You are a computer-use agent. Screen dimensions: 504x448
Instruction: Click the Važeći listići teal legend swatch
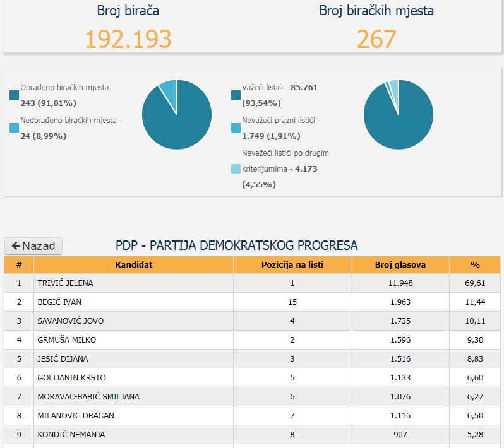click(236, 95)
